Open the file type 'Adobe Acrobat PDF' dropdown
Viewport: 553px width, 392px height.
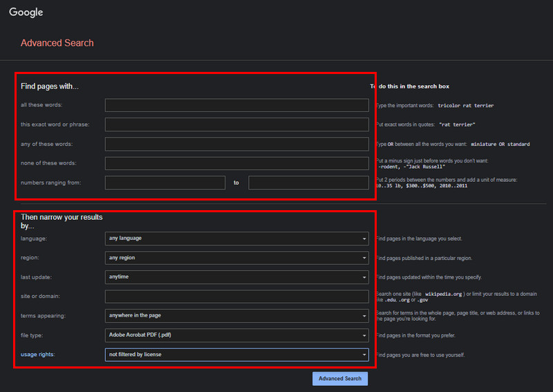click(x=236, y=335)
